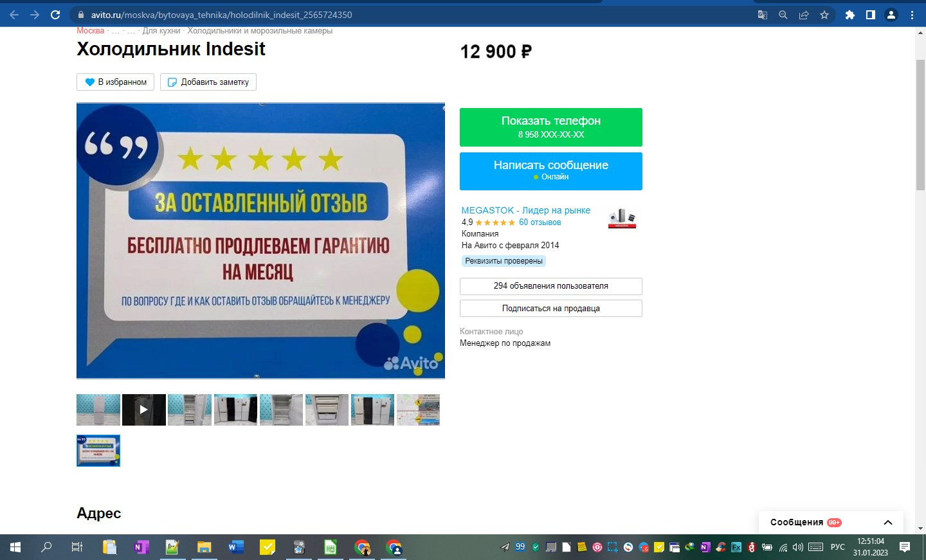Click the MEGASTOK seller logo image
This screenshot has height=560, width=926.
click(622, 219)
